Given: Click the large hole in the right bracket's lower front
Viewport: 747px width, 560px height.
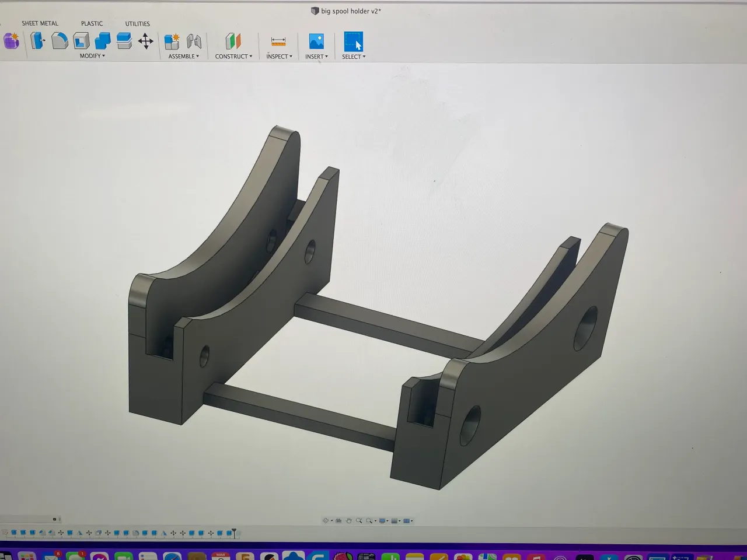Looking at the screenshot, I should point(470,425).
